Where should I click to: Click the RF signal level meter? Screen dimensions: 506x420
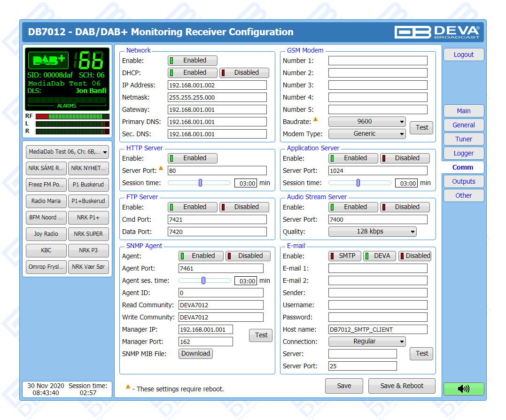[x=72, y=116]
